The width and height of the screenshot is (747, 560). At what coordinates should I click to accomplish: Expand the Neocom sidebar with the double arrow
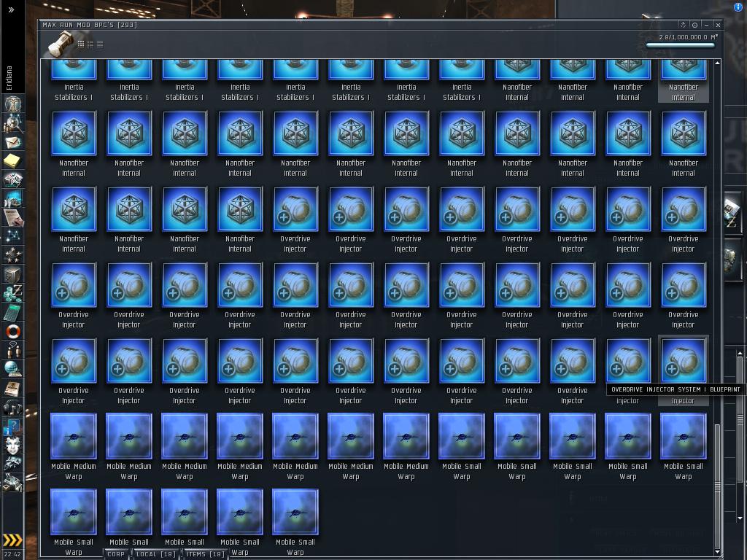(x=12, y=9)
